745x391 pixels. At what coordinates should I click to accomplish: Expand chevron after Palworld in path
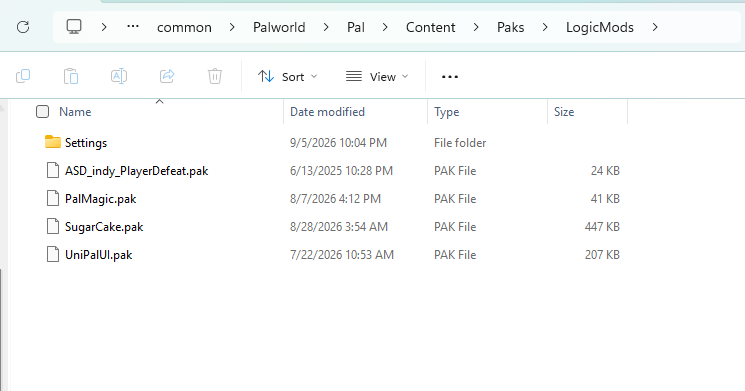coord(326,27)
